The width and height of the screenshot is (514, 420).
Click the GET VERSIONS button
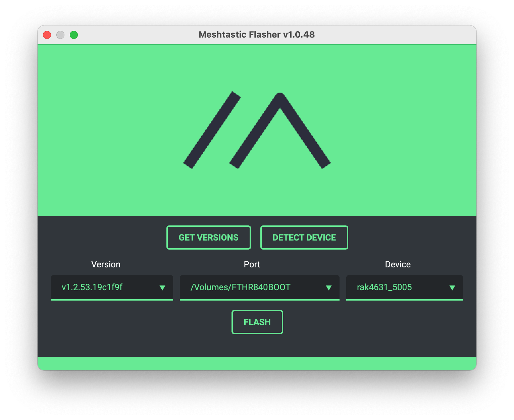(x=208, y=238)
